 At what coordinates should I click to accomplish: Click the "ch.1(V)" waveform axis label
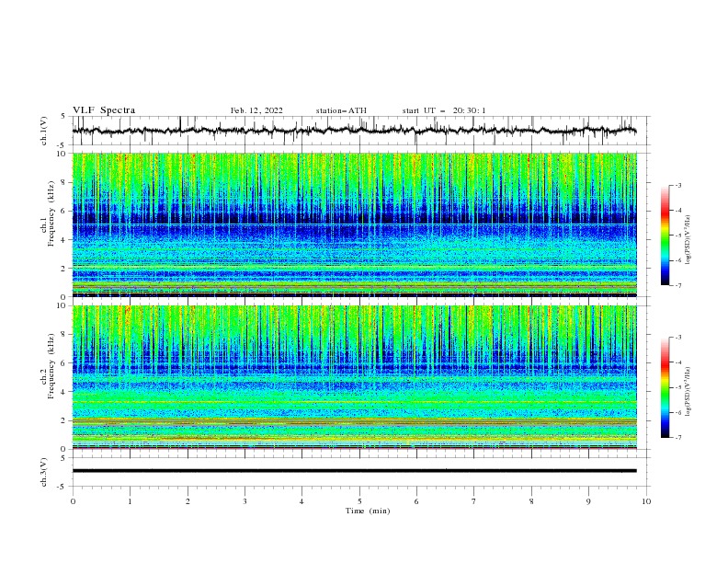[44, 131]
